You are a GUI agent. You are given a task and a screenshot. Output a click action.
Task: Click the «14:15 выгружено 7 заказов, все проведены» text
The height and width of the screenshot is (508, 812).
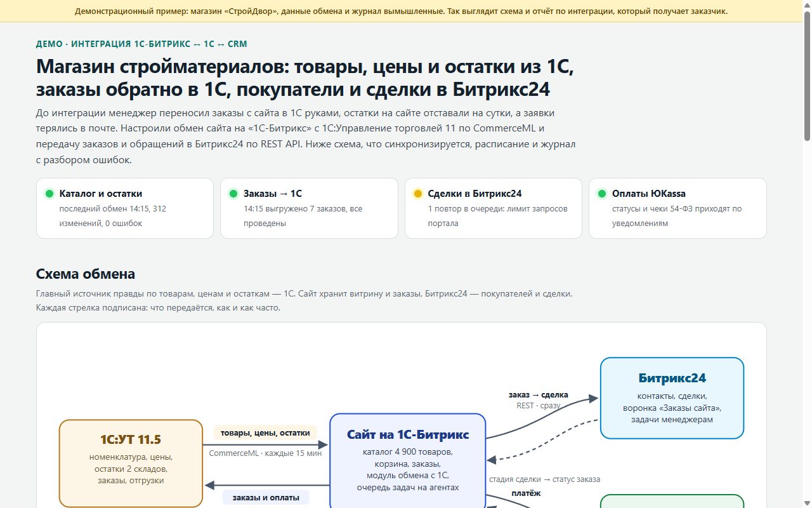[303, 216]
